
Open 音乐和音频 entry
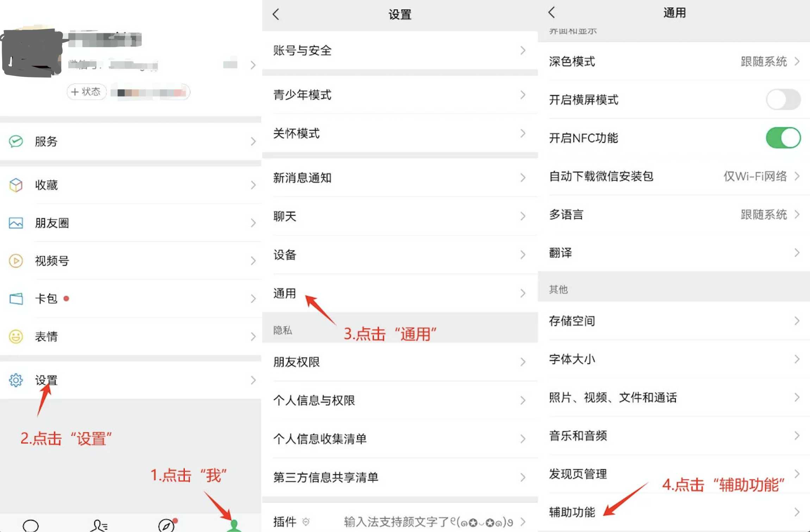674,436
